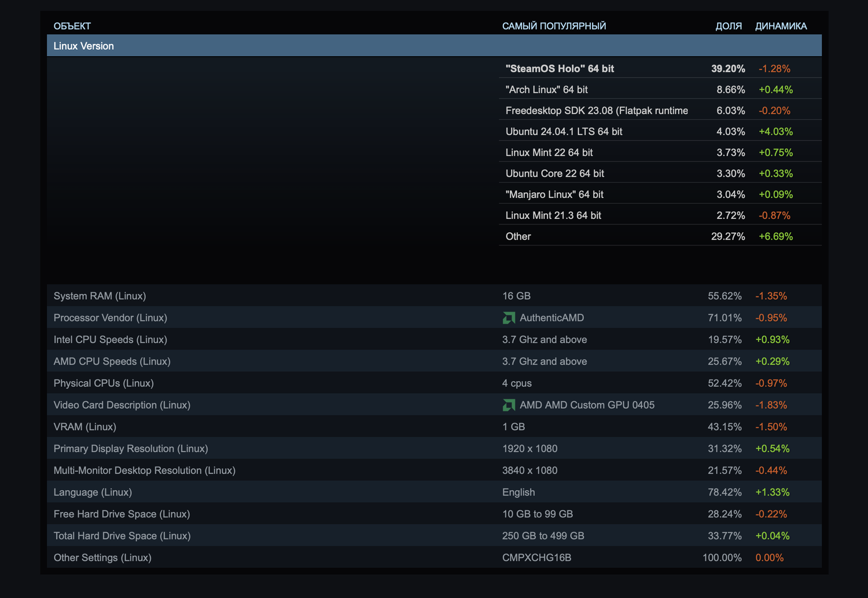Click the 29.27% share for Other

[x=728, y=236]
